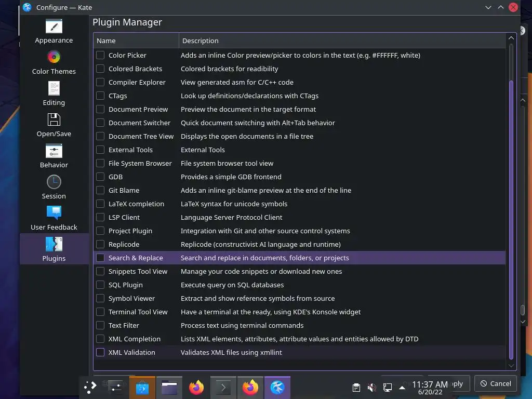Enable the Colored Brackets plugin
Image resolution: width=532 pixels, height=399 pixels.
click(100, 69)
